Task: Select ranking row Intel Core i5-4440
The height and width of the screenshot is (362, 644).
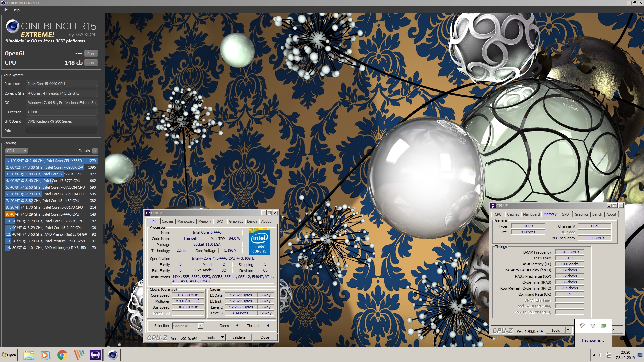Action: point(51,214)
